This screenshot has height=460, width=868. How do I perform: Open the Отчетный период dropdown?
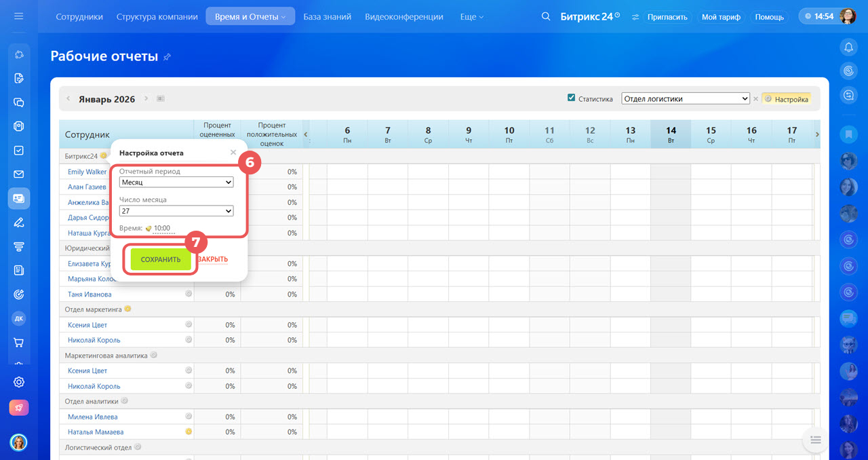click(176, 183)
